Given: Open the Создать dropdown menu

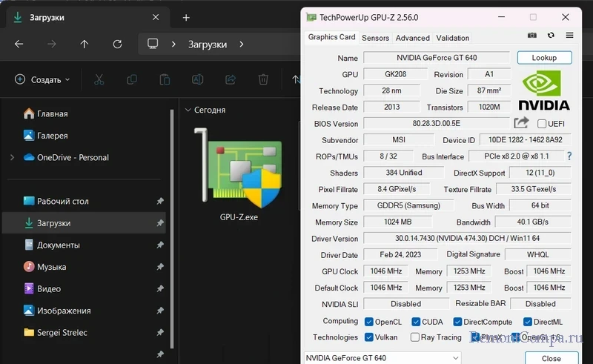Looking at the screenshot, I should 42,79.
